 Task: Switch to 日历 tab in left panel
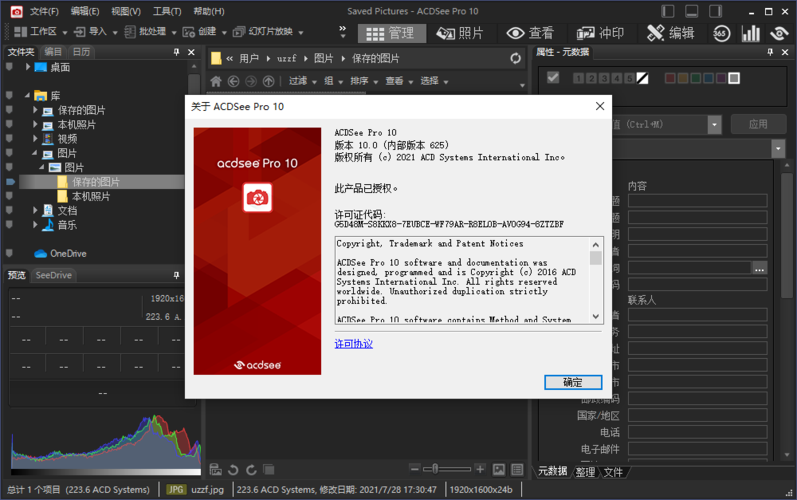pyautogui.click(x=81, y=52)
